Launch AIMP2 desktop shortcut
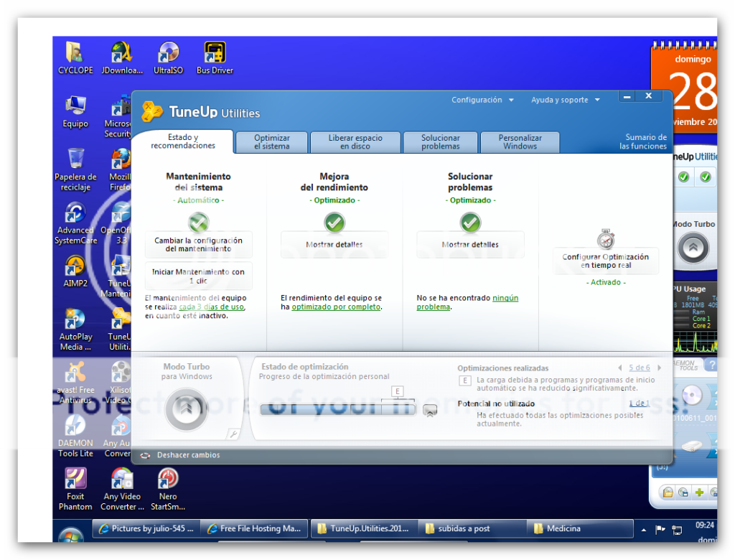The height and width of the screenshot is (560, 735). pos(75,271)
